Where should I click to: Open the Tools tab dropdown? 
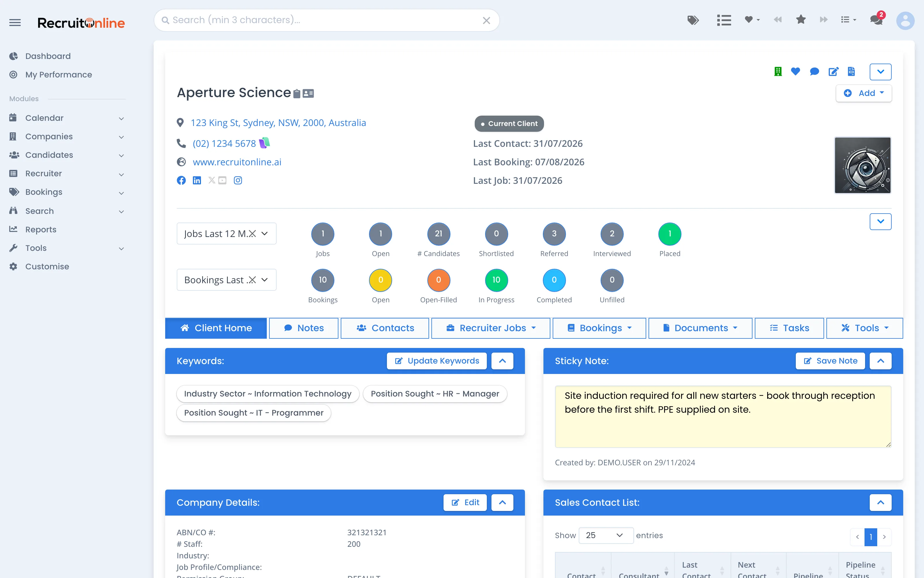[x=865, y=328]
